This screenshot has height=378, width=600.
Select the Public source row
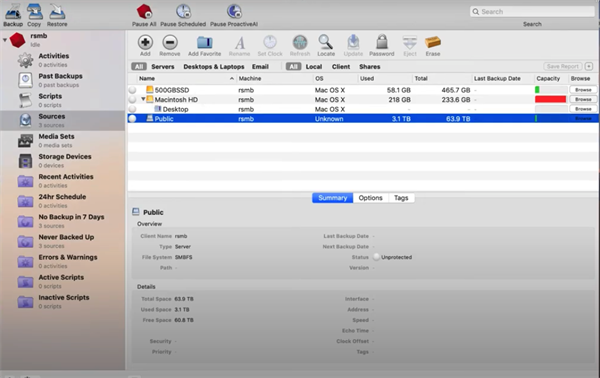pos(363,119)
